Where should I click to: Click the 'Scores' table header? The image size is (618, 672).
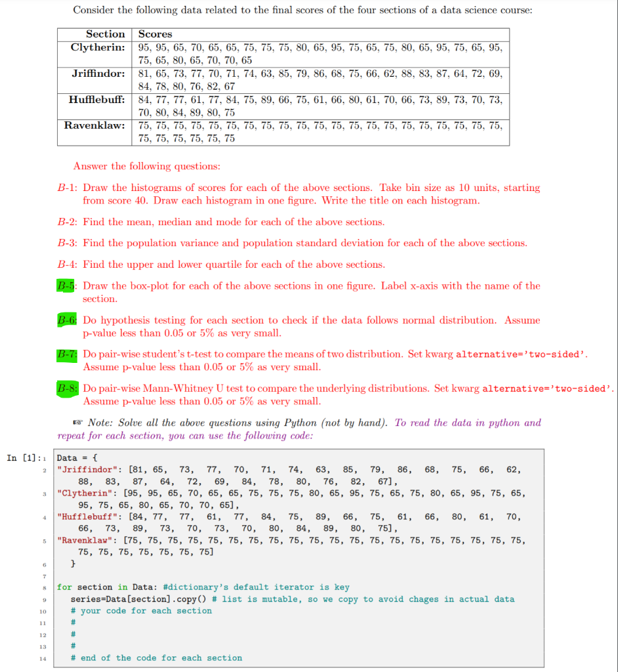coord(155,34)
